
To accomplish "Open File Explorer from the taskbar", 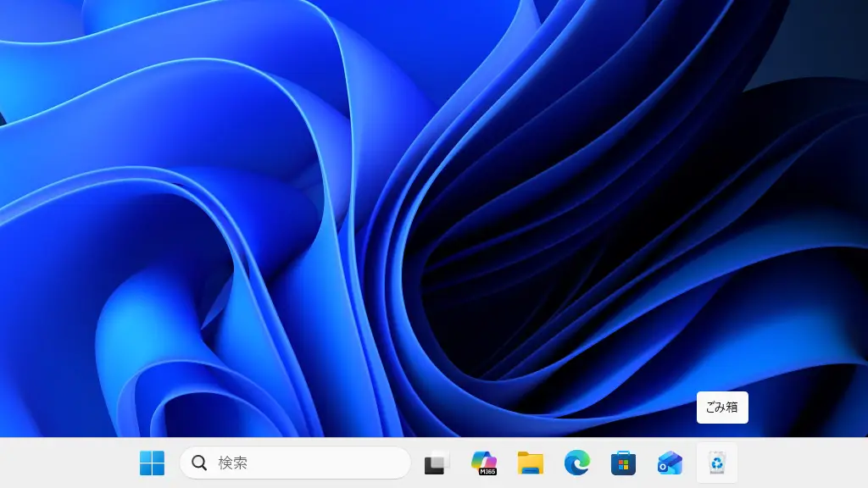I will tap(531, 463).
